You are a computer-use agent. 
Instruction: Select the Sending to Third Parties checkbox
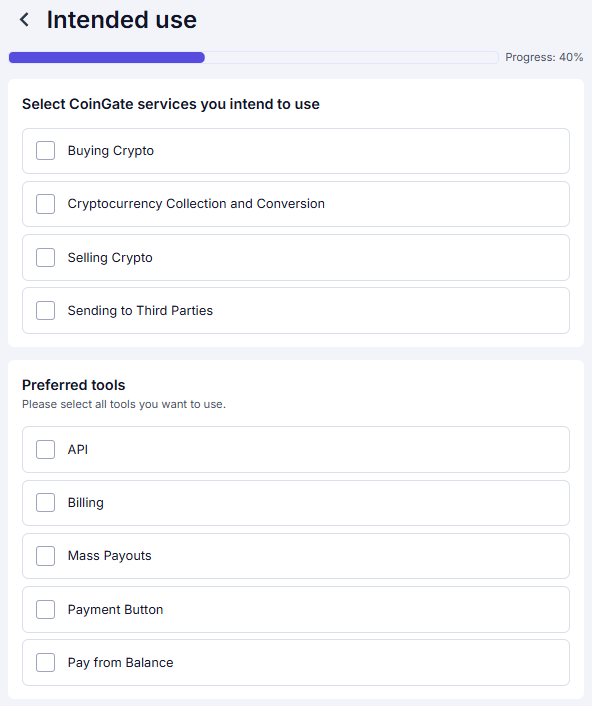(x=45, y=311)
